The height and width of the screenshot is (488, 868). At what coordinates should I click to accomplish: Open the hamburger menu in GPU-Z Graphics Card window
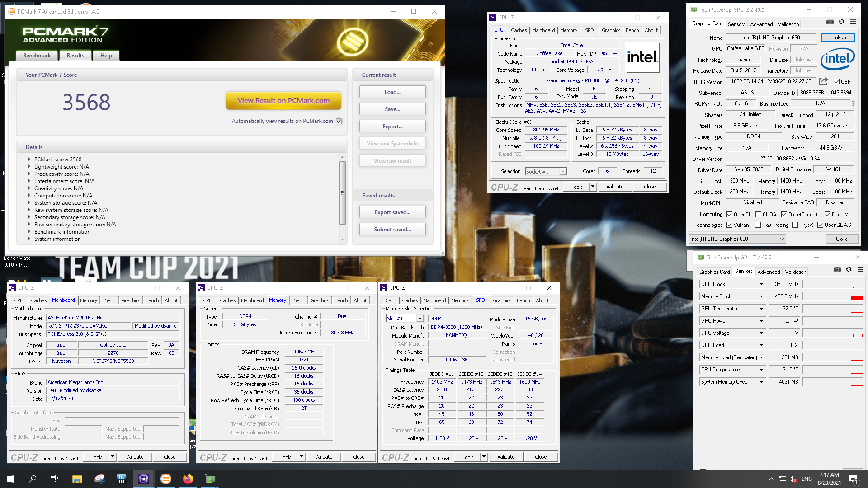click(x=853, y=22)
